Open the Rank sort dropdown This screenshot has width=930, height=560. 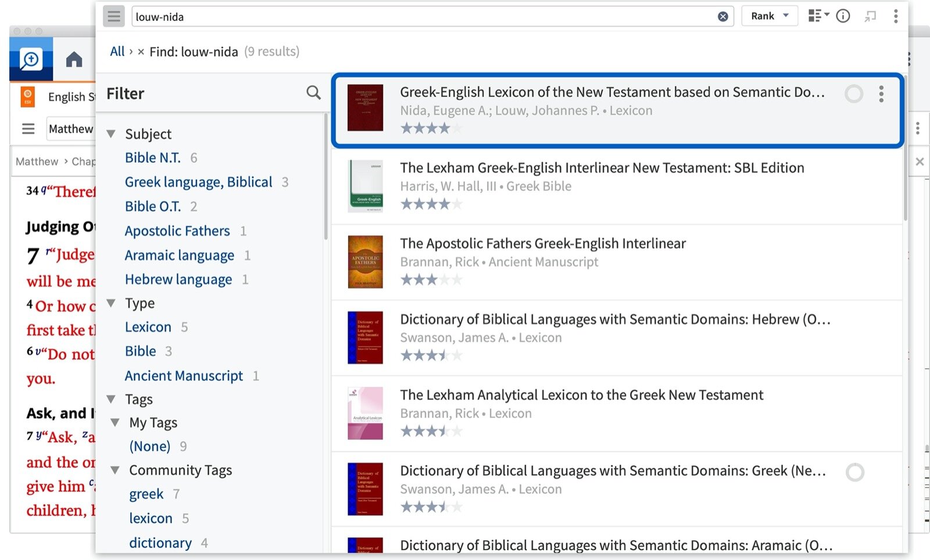(770, 16)
